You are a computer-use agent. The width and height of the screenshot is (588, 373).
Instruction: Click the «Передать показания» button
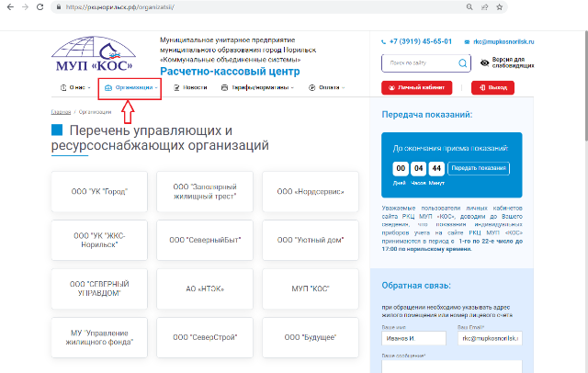point(480,168)
